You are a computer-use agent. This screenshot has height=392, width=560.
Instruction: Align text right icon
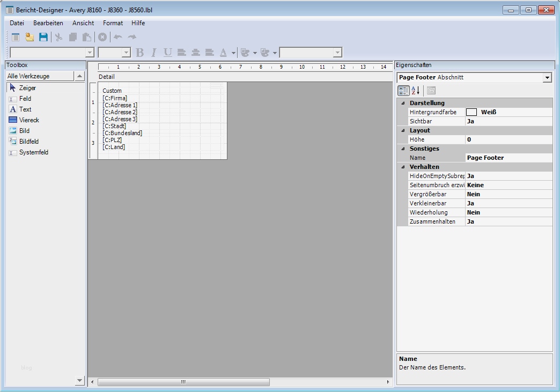click(209, 53)
